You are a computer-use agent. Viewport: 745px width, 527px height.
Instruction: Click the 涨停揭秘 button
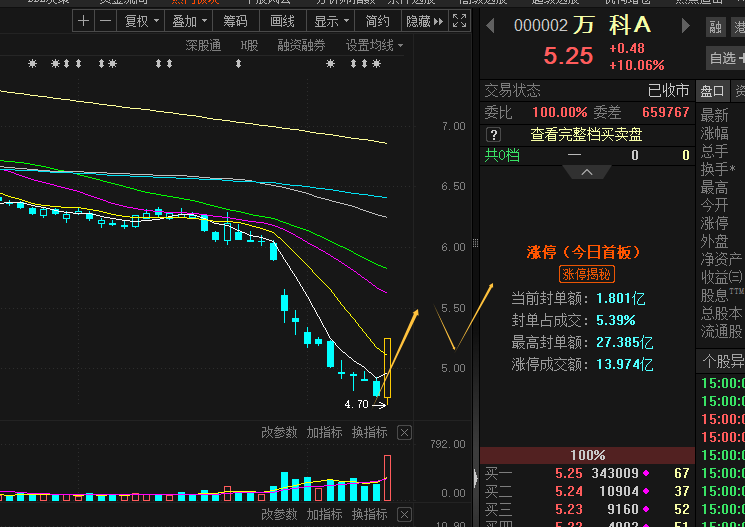(587, 274)
